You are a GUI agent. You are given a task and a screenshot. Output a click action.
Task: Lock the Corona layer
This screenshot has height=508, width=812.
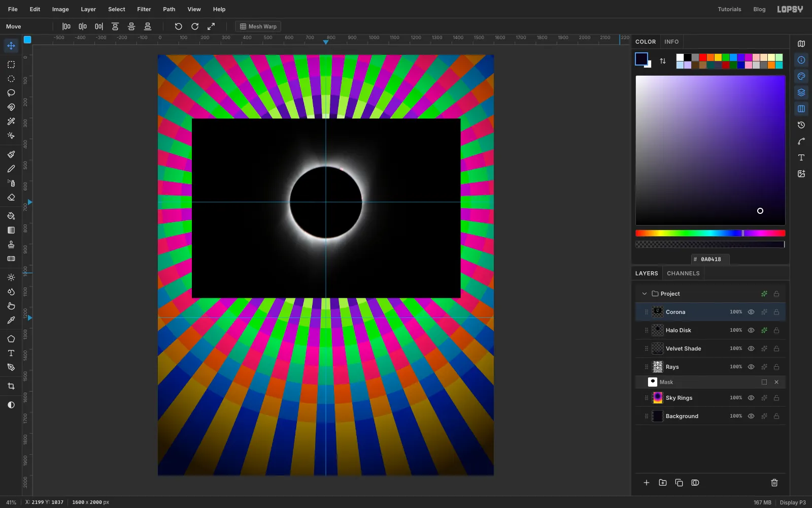[776, 312]
